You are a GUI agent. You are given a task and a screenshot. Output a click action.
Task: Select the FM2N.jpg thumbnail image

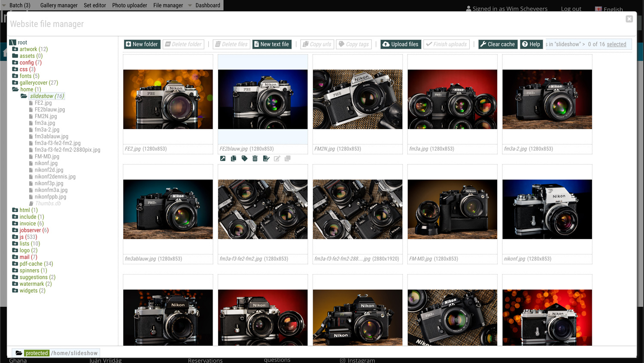tap(357, 99)
